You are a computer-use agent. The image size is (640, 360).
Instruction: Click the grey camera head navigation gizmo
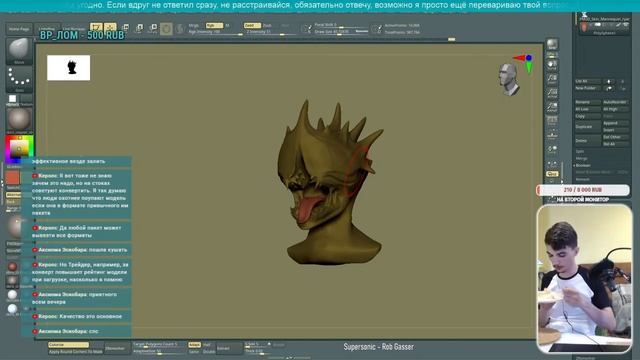(508, 80)
